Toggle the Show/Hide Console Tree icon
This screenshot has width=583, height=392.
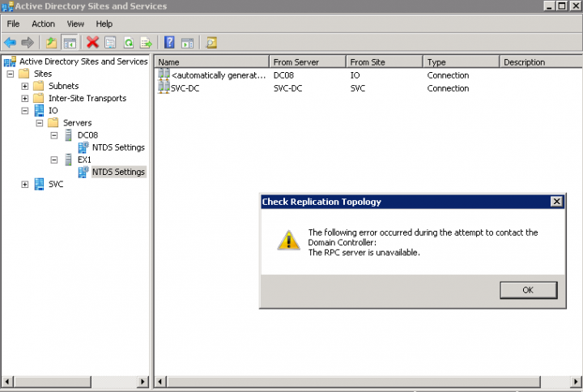point(70,43)
